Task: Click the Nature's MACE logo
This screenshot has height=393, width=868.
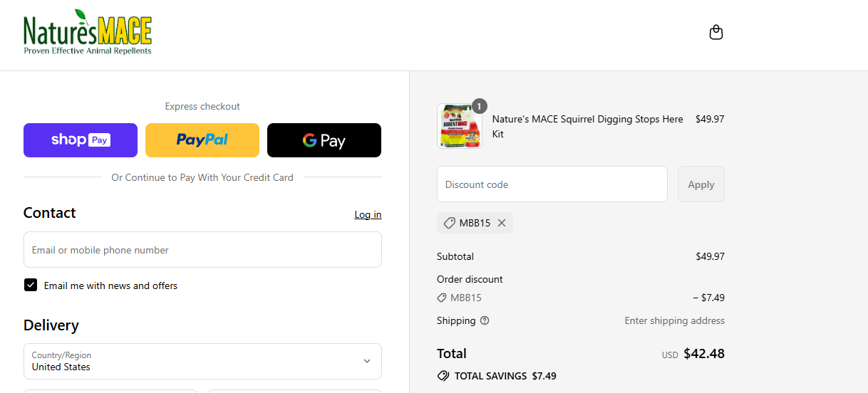Action: pos(88,33)
